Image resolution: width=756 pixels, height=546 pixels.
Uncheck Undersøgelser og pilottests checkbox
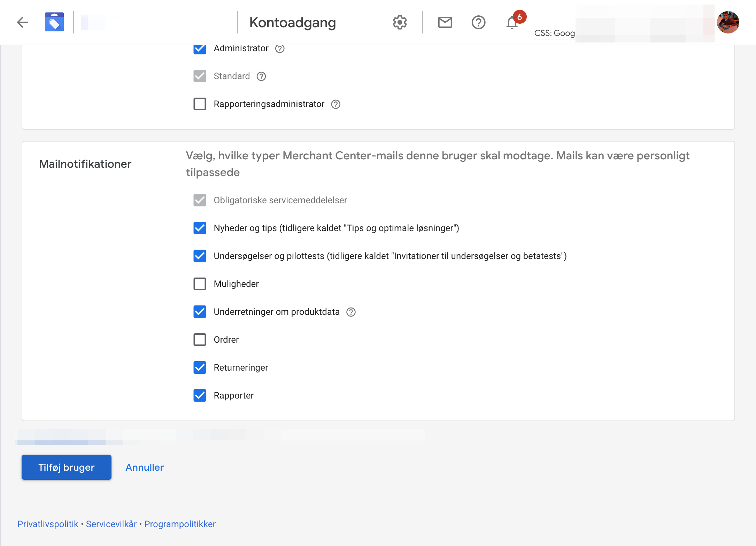pos(200,256)
